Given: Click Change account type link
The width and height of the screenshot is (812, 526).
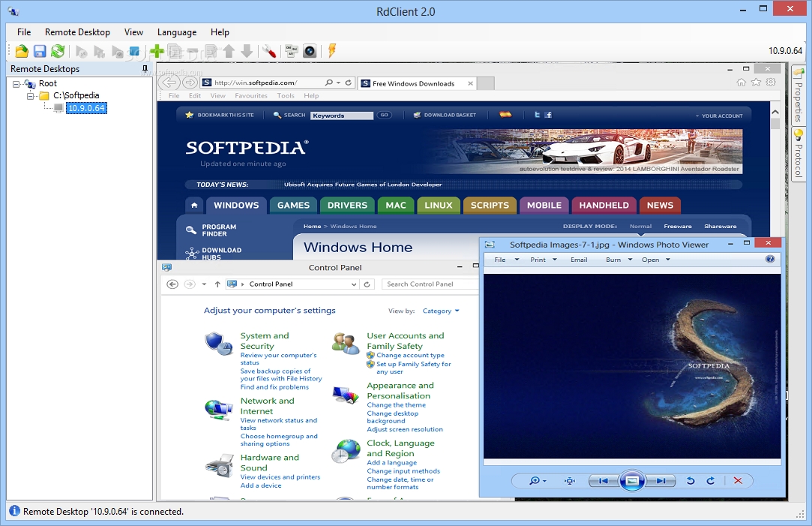Looking at the screenshot, I should pos(410,356).
